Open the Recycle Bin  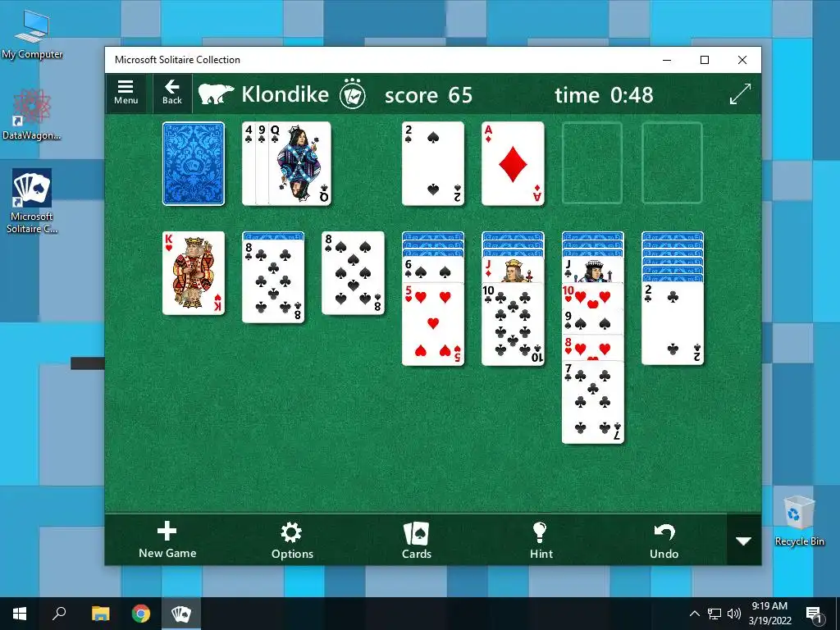click(x=799, y=520)
